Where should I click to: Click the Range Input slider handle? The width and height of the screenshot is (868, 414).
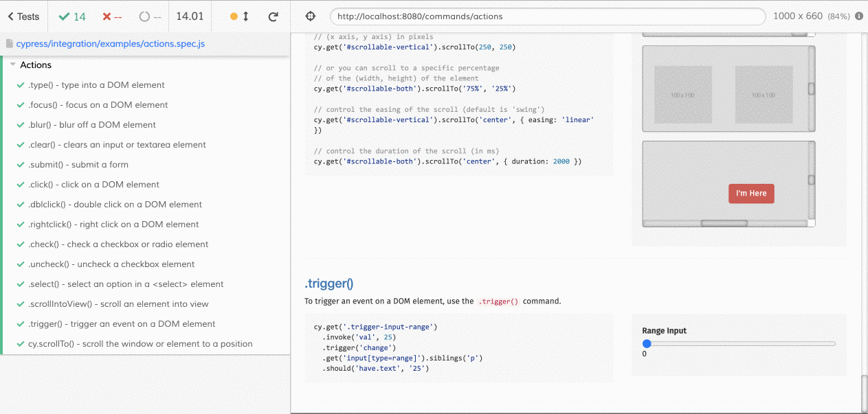click(x=647, y=343)
